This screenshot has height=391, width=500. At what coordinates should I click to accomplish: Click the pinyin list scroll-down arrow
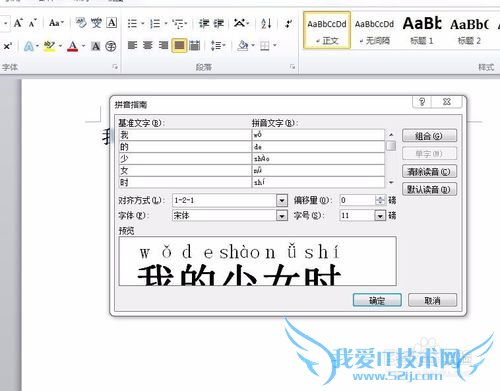pyautogui.click(x=391, y=182)
